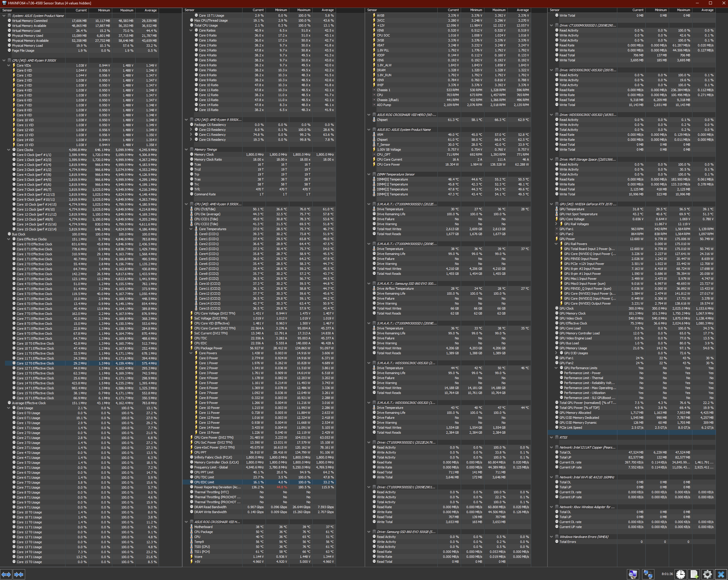Select Core 12 T0 Effective Clock row
This screenshot has height=580, width=728.
35,363
